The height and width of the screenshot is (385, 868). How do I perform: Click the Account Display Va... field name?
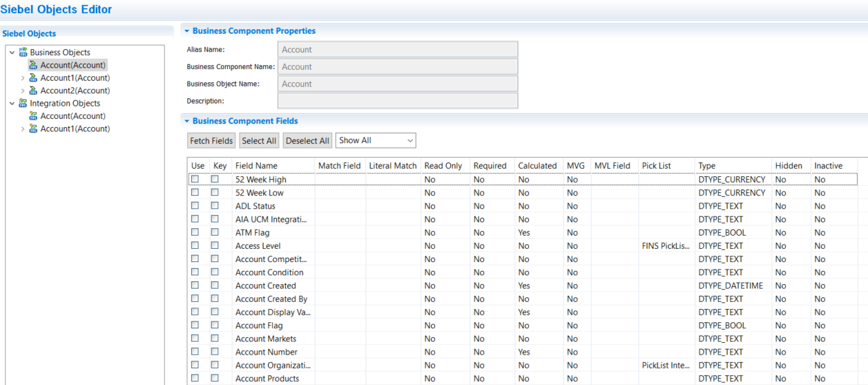(273, 312)
